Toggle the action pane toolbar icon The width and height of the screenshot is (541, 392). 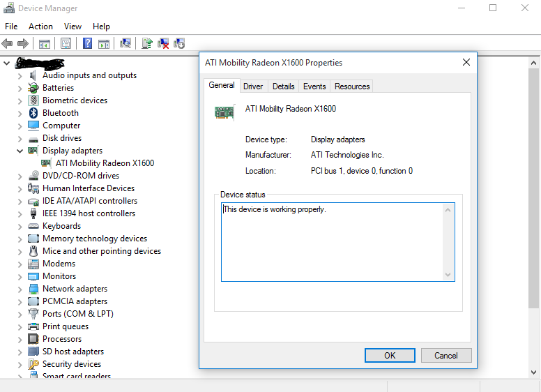point(104,44)
